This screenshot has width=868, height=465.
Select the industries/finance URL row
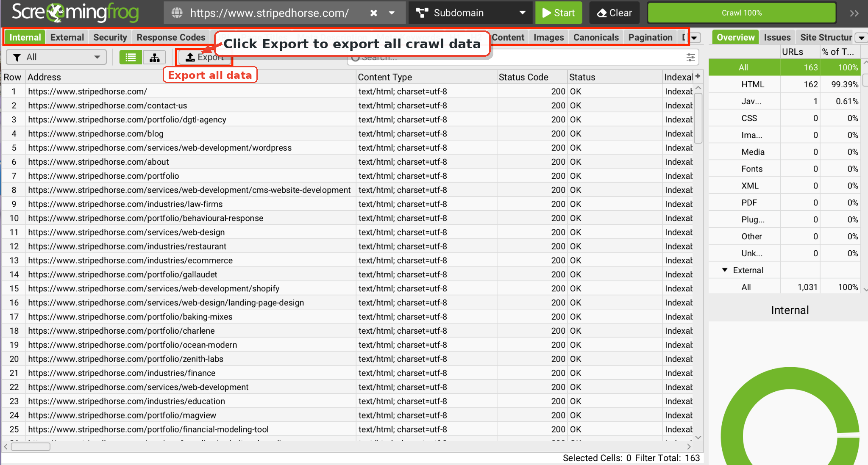pos(348,373)
